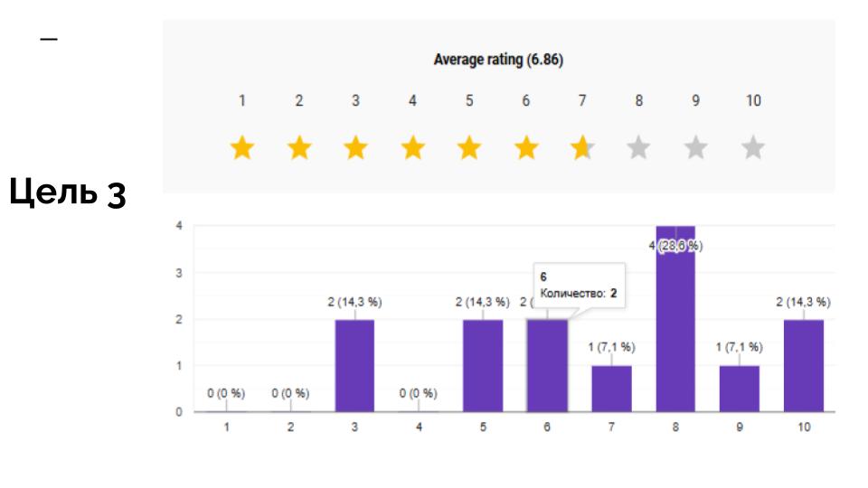
Task: Click the gray eighth rating star
Action: (x=638, y=147)
